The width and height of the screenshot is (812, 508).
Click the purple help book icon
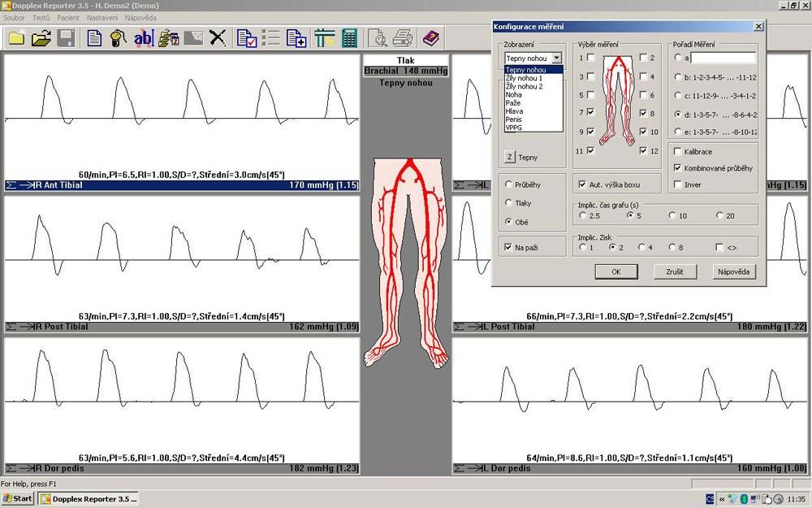430,37
